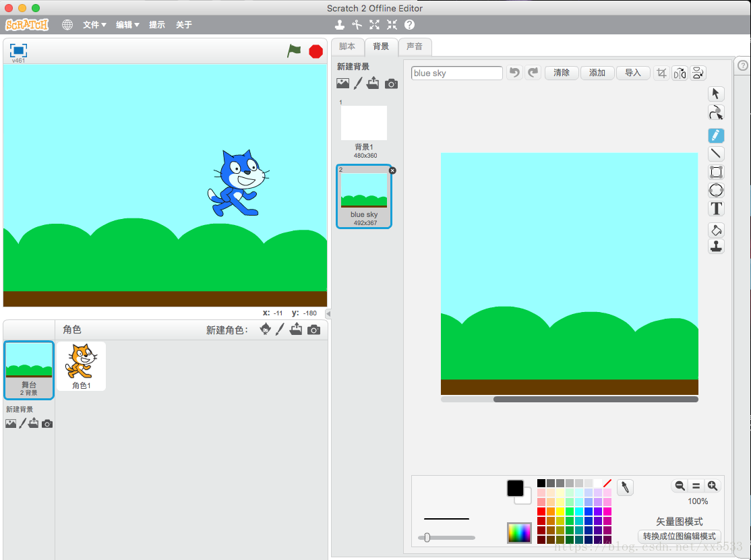
Task: Reset canvas zoom with equals button
Action: point(696,486)
